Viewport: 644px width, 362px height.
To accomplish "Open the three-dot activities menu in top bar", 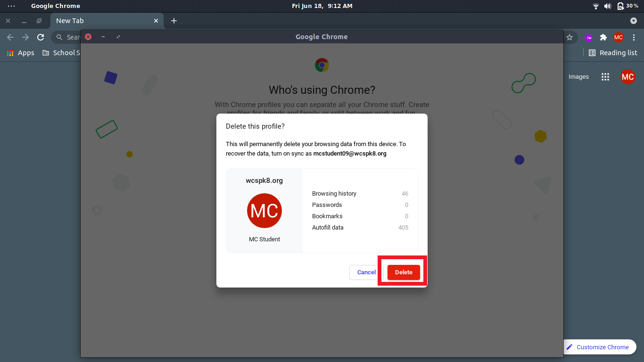I will point(11,6).
